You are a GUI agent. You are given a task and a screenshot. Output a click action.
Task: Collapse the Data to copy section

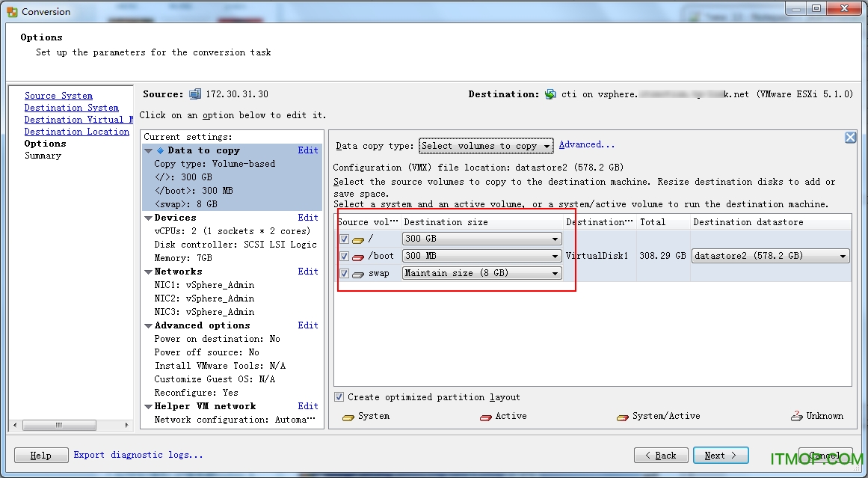click(148, 150)
